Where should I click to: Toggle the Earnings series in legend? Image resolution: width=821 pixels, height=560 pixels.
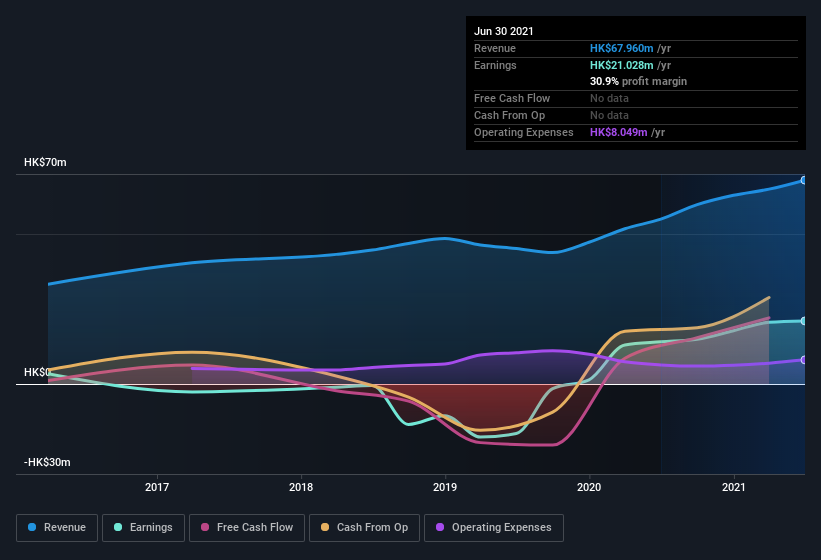pos(143,528)
